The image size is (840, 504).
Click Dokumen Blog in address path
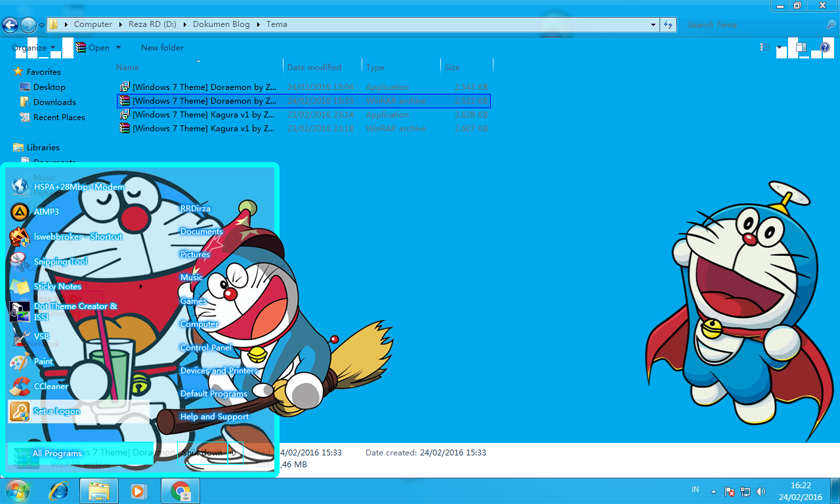[x=221, y=24]
